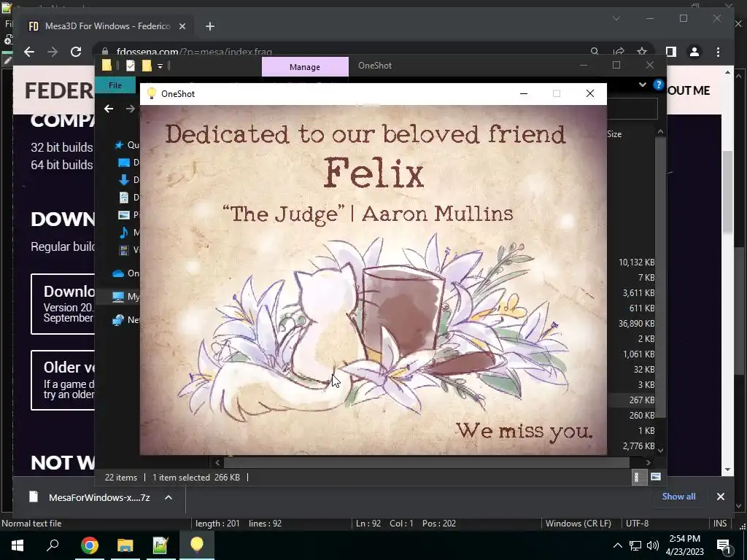
Task: Click Show all downloads link
Action: point(678,497)
